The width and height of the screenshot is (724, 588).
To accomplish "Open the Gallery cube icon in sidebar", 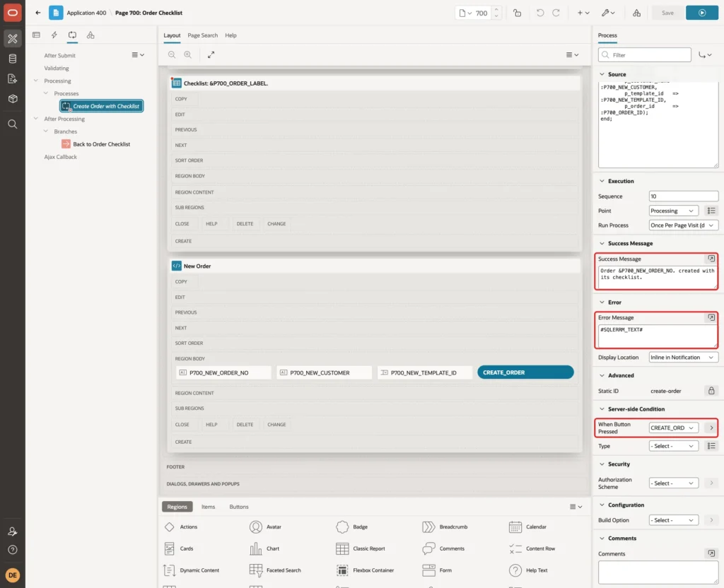I will coord(13,98).
